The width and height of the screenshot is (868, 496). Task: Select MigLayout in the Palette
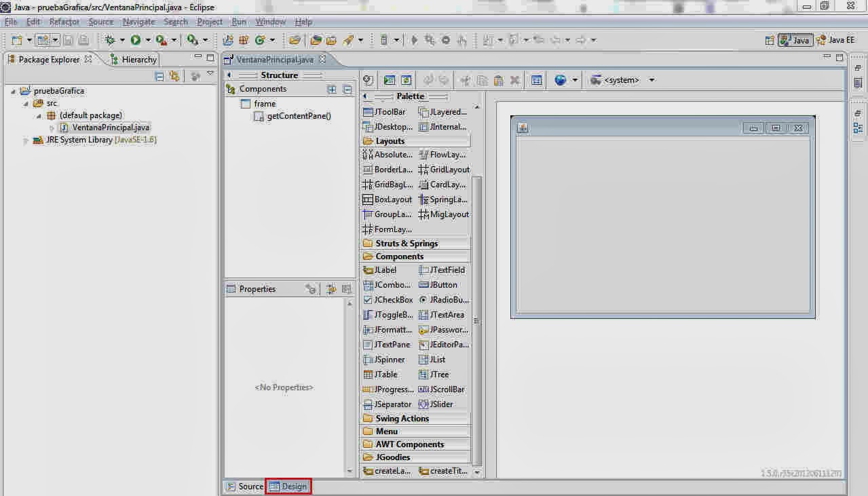point(444,214)
